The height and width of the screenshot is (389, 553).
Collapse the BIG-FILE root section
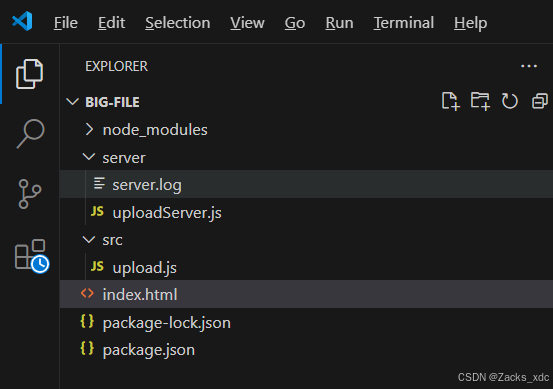[x=72, y=102]
